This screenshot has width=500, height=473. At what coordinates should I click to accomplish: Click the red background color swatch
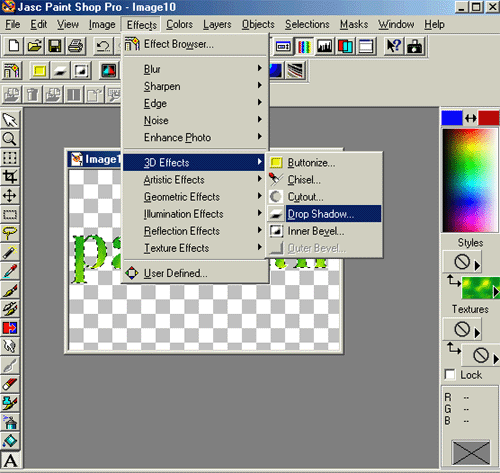[489, 118]
